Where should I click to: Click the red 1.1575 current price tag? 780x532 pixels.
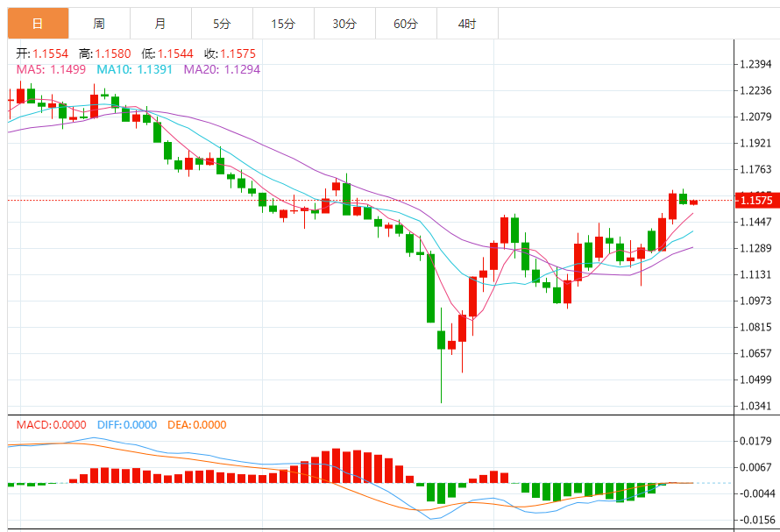(x=755, y=200)
